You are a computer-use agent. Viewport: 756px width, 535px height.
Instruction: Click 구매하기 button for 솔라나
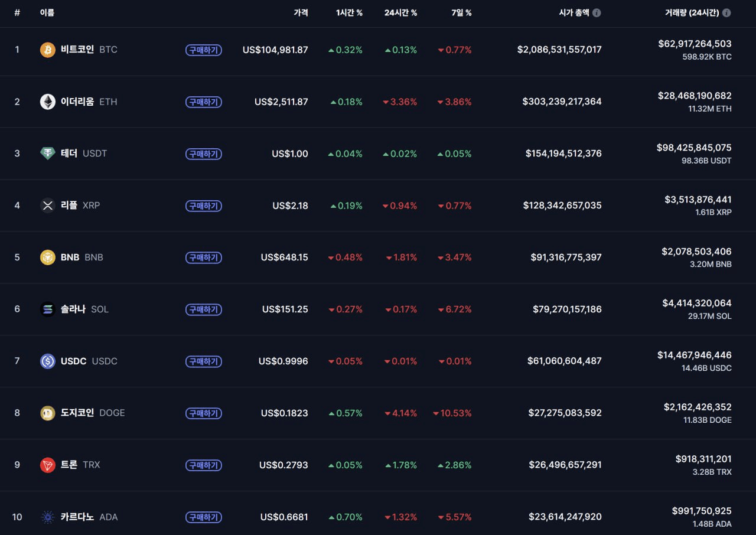click(x=204, y=309)
